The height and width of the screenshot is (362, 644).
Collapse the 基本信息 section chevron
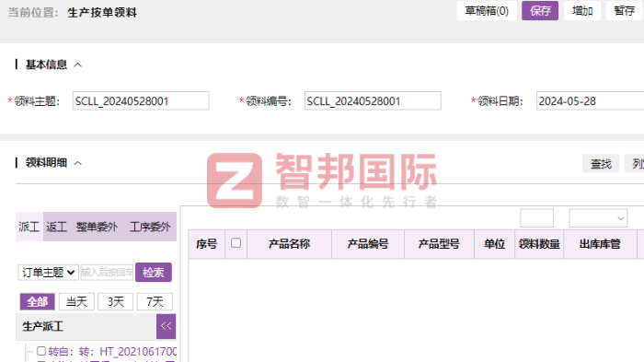tap(77, 65)
